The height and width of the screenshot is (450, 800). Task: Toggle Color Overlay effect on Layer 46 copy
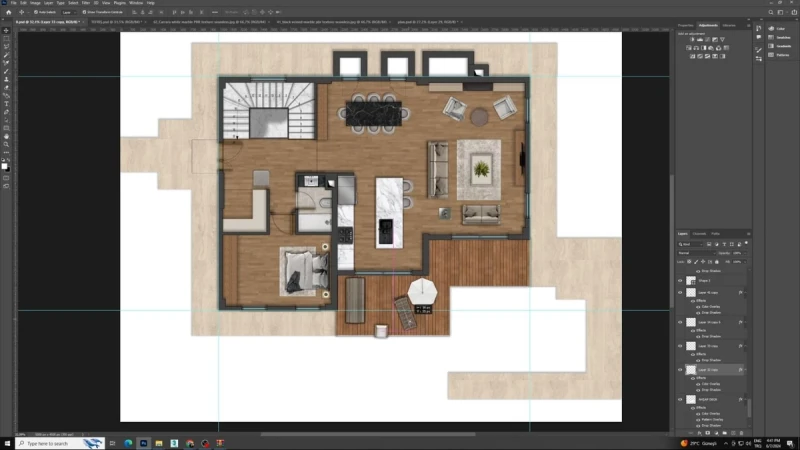(x=698, y=307)
